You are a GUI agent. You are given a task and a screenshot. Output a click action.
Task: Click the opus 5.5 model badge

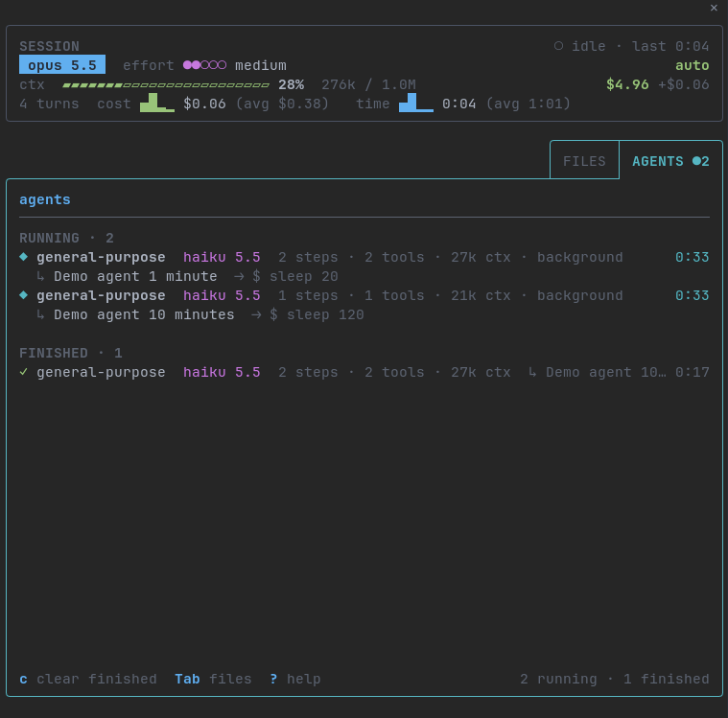point(62,65)
